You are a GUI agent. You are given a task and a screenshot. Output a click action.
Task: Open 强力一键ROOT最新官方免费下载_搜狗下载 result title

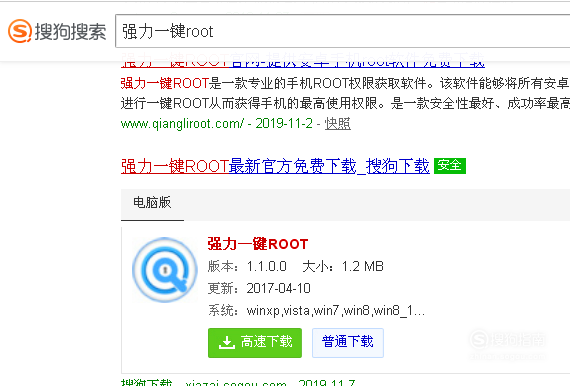[275, 166]
